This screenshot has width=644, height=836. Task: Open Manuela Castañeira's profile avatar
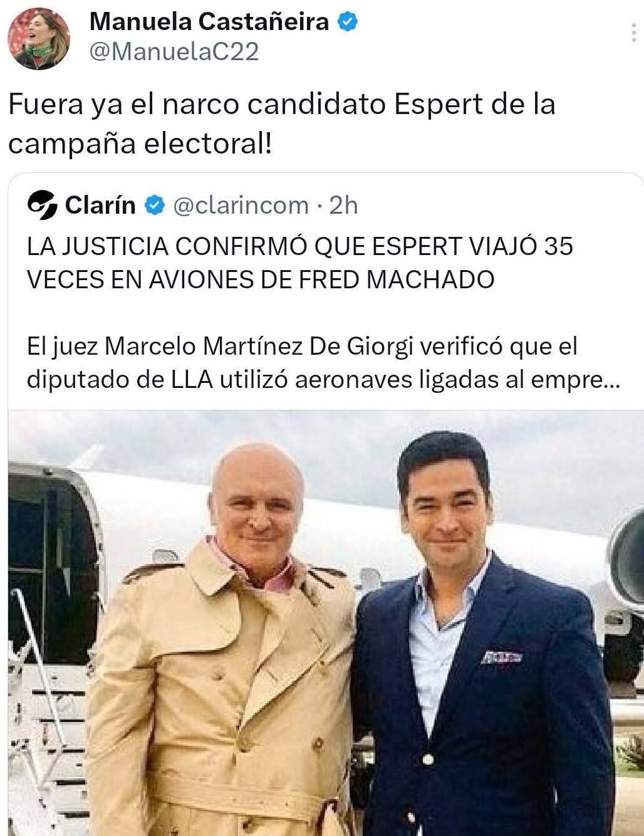click(39, 38)
